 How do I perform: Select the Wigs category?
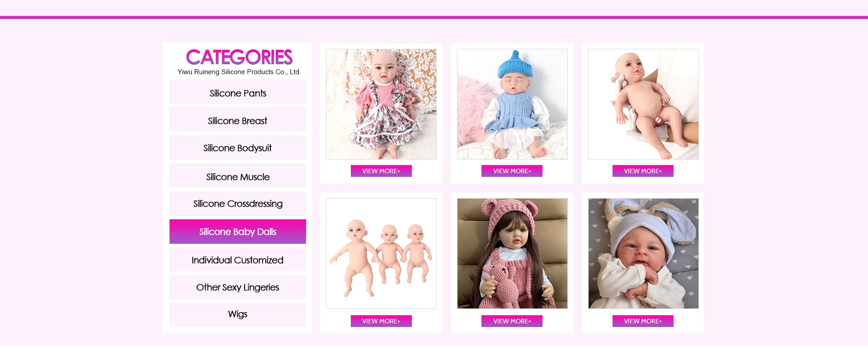tap(237, 314)
